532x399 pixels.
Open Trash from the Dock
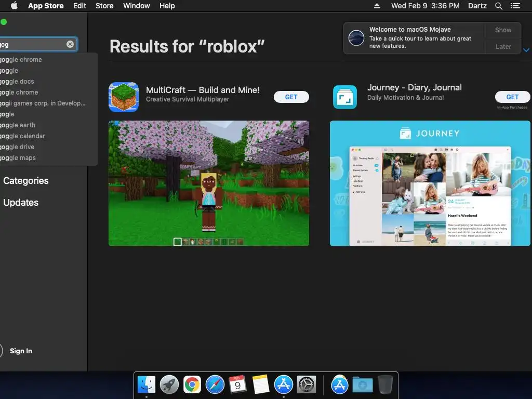[385, 384]
